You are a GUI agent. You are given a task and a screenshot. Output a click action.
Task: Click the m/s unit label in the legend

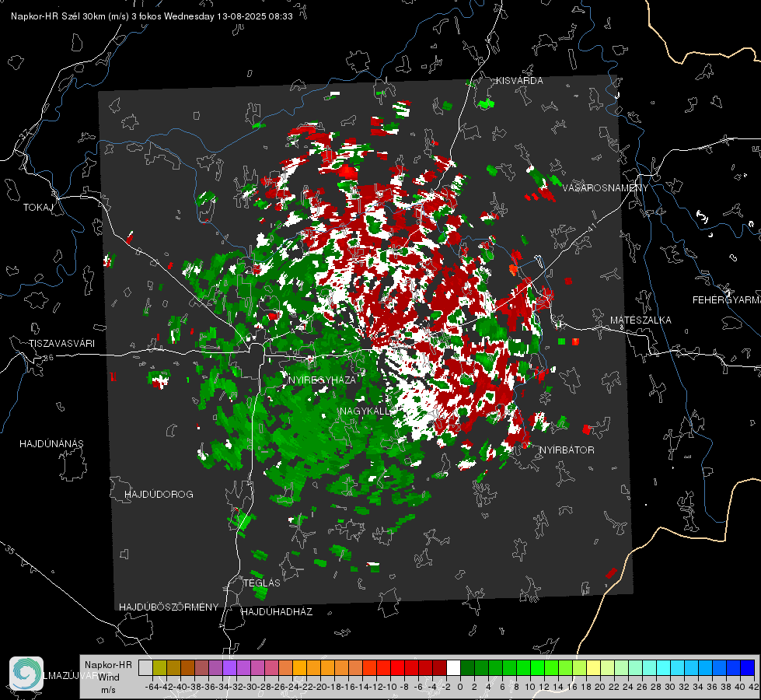(x=108, y=689)
